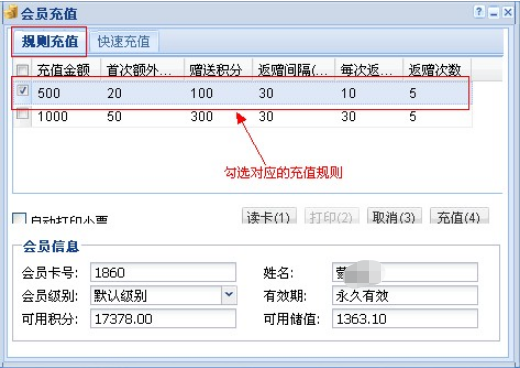Click the 打印(2) button

point(331,216)
